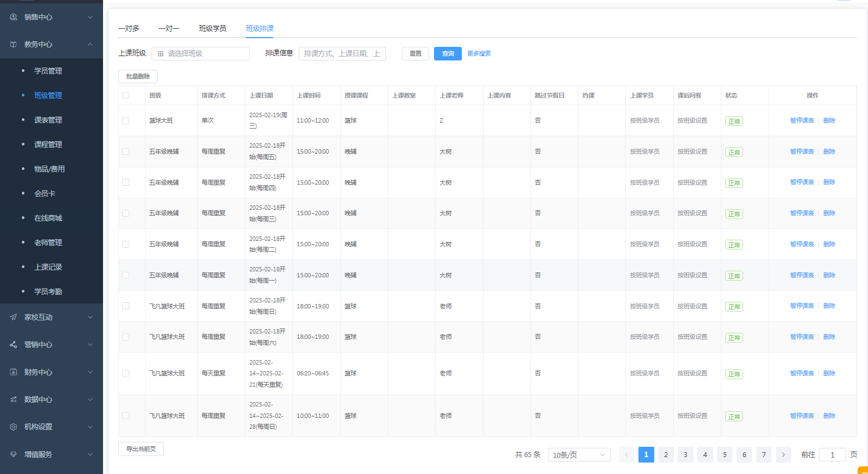This screenshot has width=868, height=474.
Task: Click the 排课信息 search field
Action: [x=342, y=53]
